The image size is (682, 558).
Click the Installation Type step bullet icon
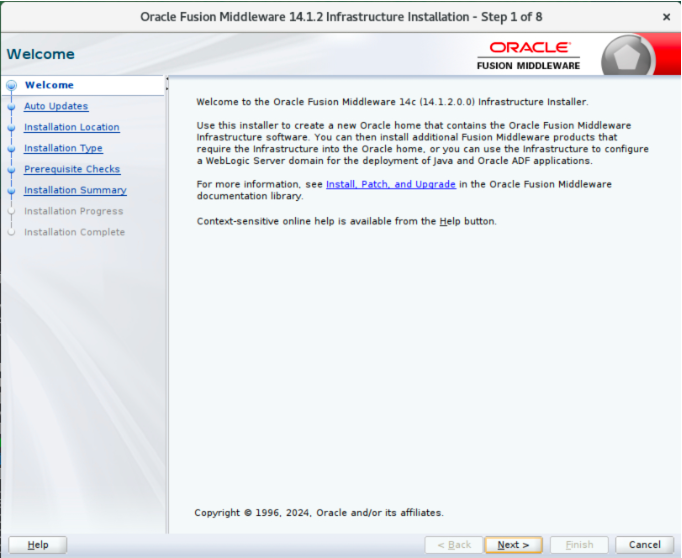tap(12, 148)
